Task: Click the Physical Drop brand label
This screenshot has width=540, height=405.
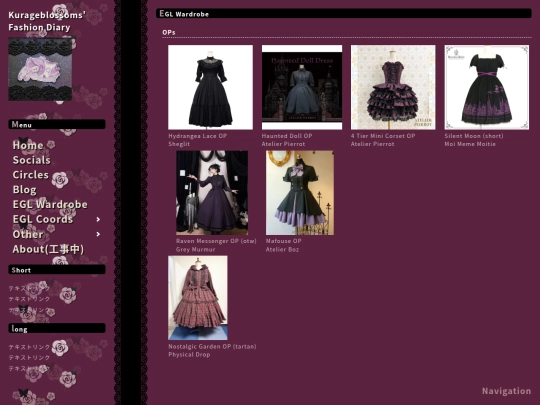Action: 189,355
